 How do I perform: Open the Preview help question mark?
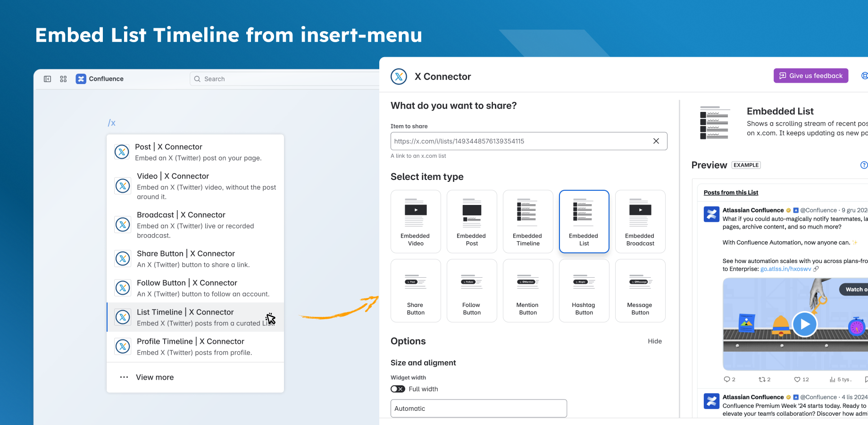point(864,165)
